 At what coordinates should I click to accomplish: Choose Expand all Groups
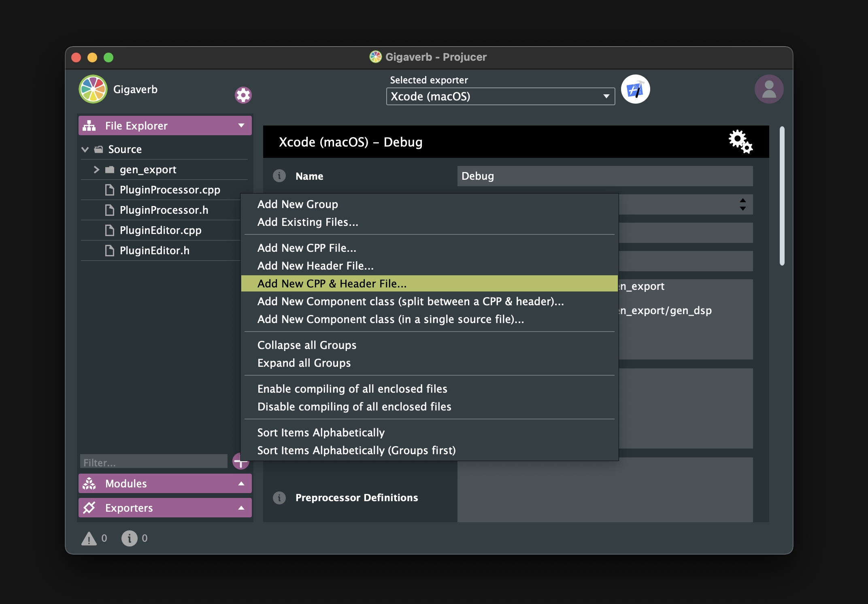coord(429,363)
